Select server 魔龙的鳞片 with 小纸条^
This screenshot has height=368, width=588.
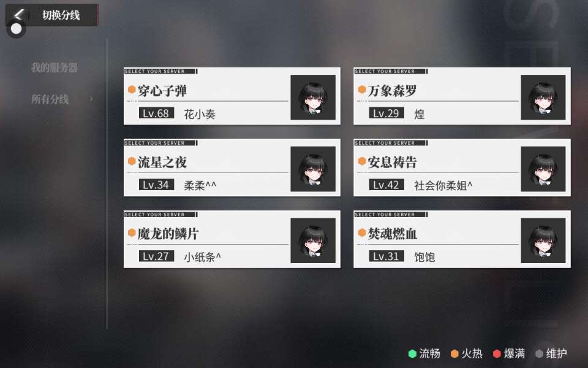coord(232,239)
